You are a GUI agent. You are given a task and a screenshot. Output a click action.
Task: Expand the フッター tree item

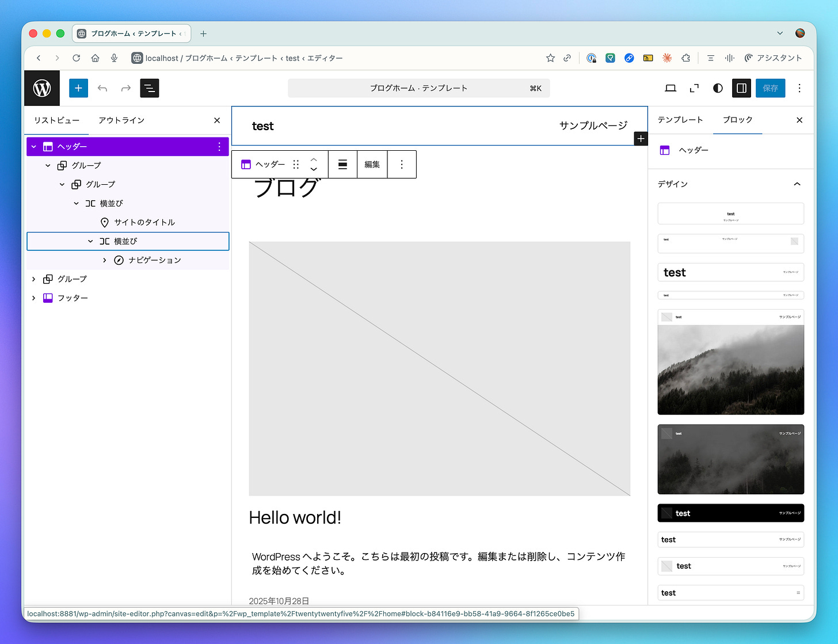click(34, 298)
